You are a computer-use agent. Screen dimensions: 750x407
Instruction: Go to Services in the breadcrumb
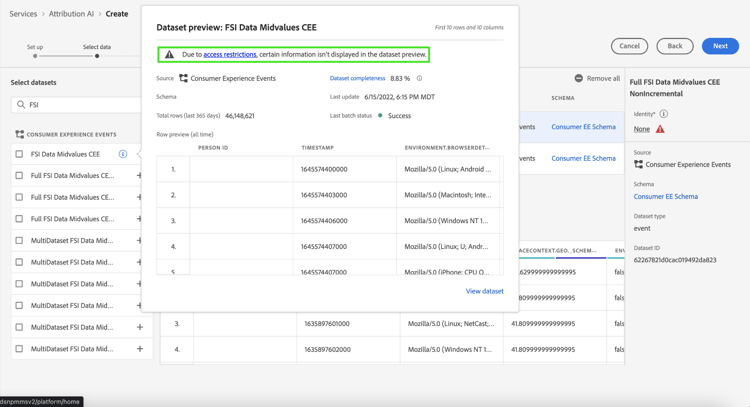pyautogui.click(x=23, y=14)
